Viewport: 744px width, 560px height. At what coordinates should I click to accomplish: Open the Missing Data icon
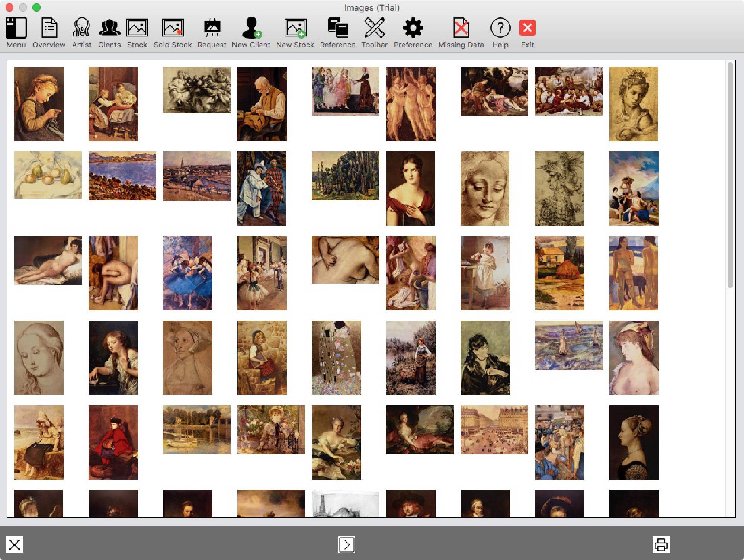(461, 28)
